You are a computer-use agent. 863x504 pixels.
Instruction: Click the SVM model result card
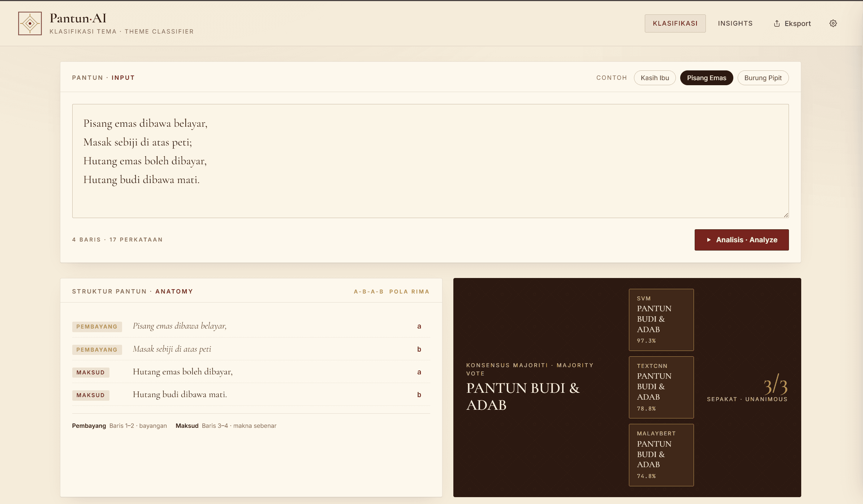pos(661,320)
